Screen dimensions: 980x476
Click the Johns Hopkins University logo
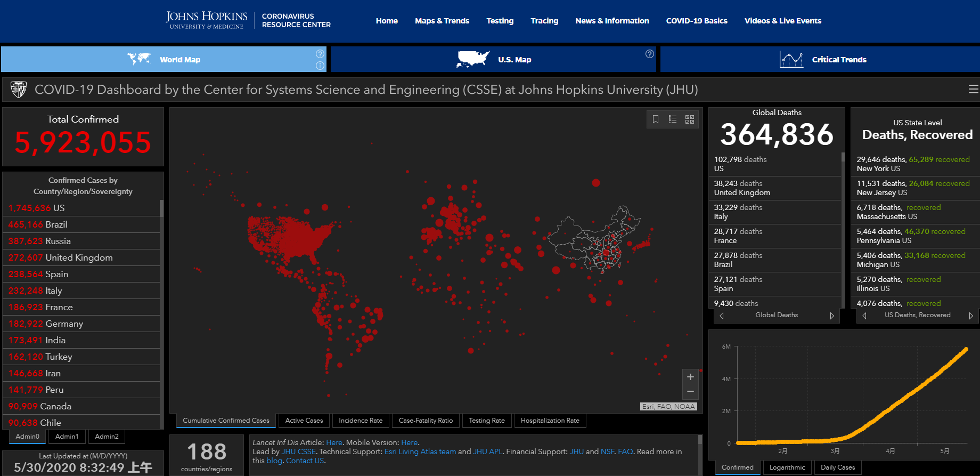[x=206, y=20]
